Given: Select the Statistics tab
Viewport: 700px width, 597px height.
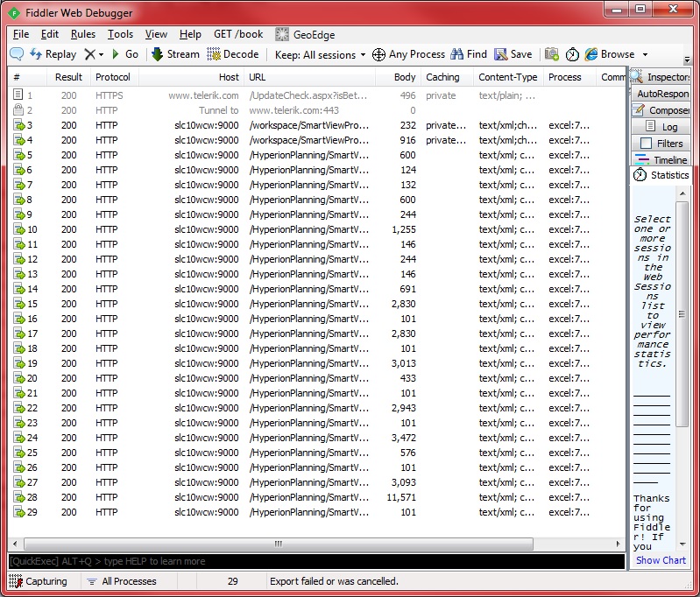Looking at the screenshot, I should pyautogui.click(x=661, y=175).
